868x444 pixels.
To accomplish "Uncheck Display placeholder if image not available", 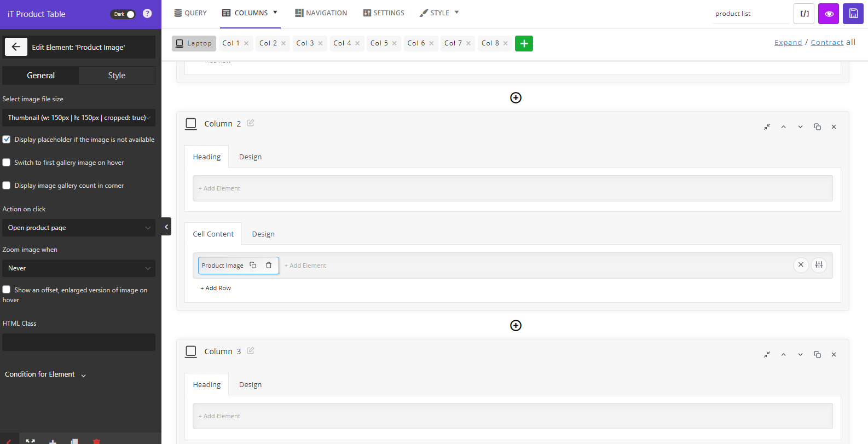I will [x=7, y=140].
